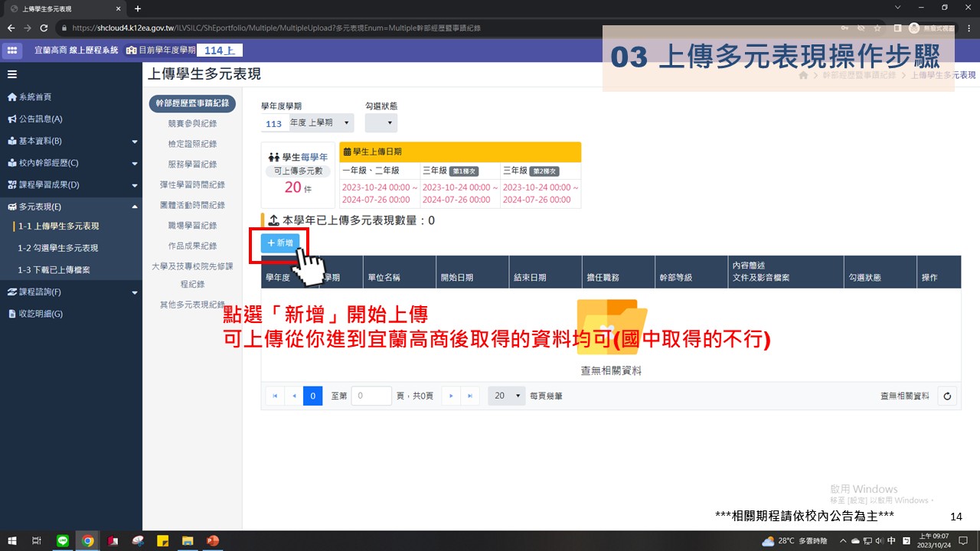Open LINE from the taskbar
This screenshot has width=980, height=551.
point(63,540)
